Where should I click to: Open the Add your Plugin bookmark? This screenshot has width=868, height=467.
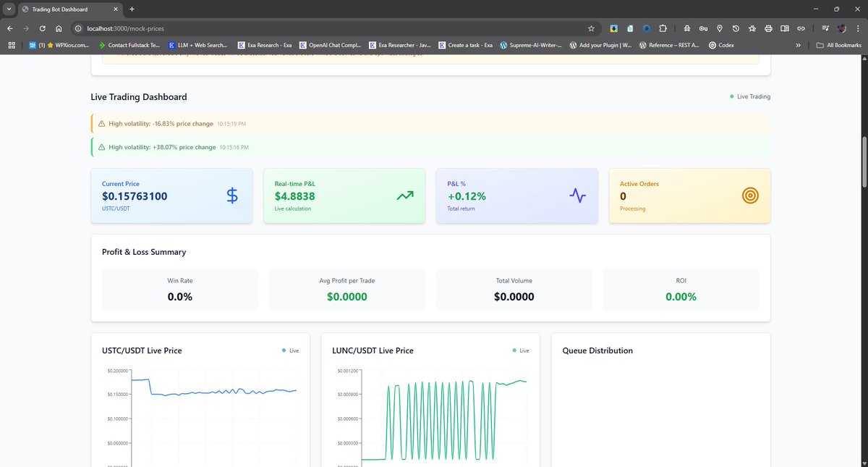(600, 45)
